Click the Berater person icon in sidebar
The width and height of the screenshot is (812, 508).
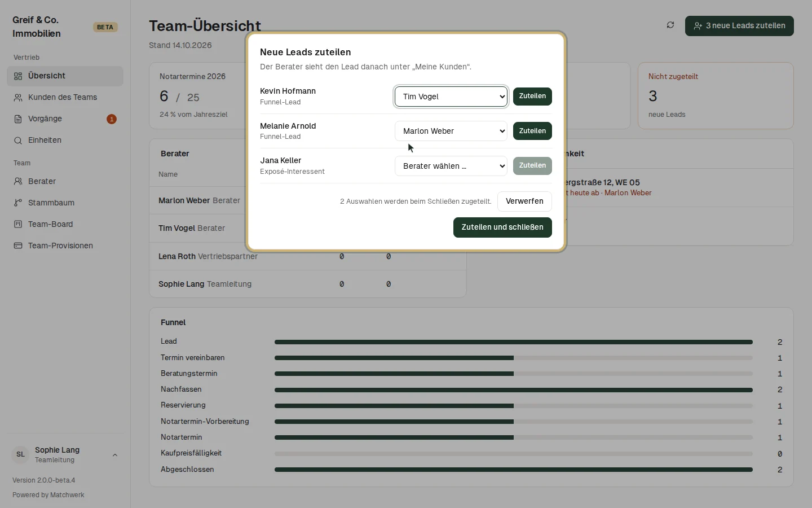click(18, 182)
